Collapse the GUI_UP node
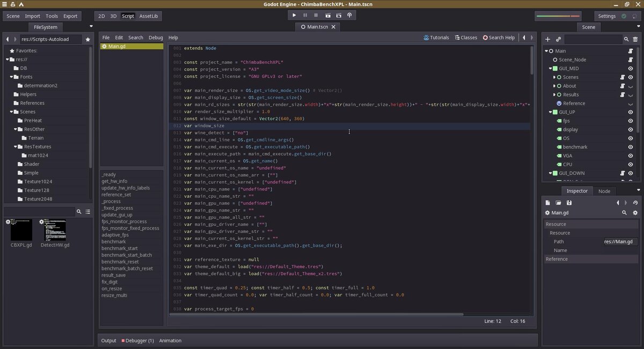Viewport: 644px width, 349px height. pos(550,112)
